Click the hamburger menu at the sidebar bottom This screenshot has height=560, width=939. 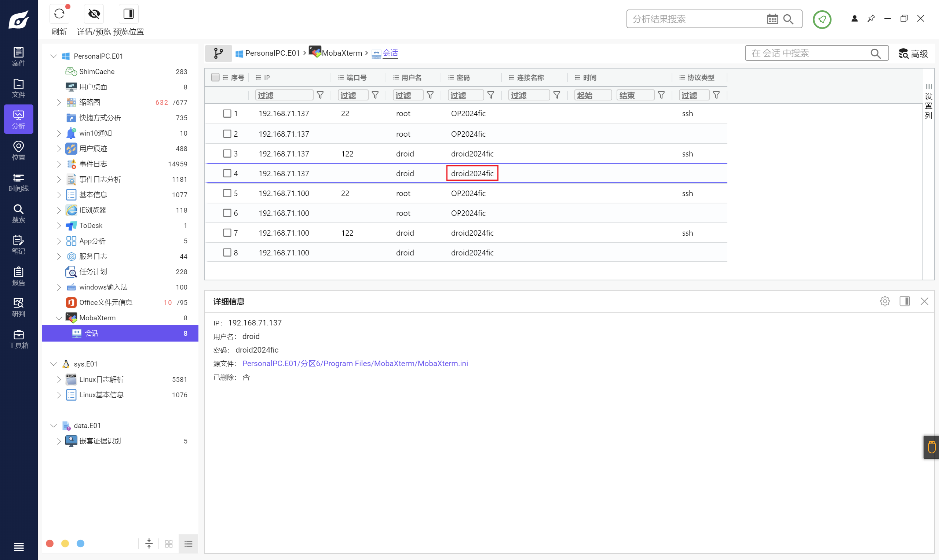[18, 546]
